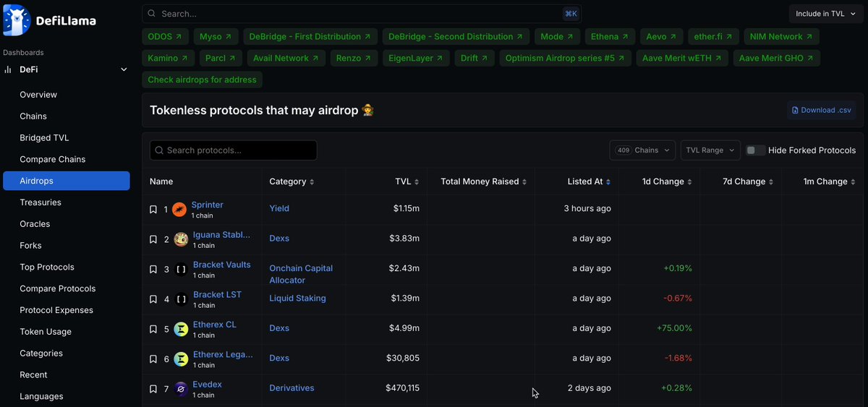Click the ⌘K shortcut badge
The width and height of the screenshot is (868, 407).
click(x=571, y=14)
